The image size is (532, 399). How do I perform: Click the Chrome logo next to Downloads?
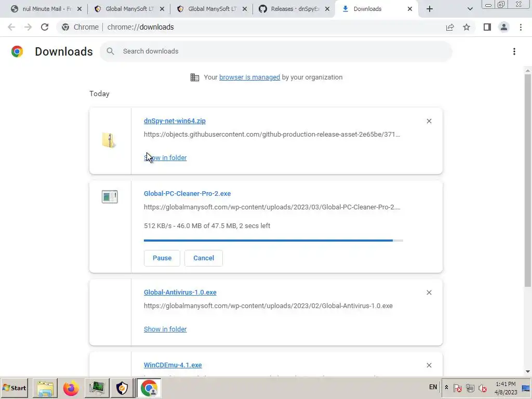click(17, 51)
